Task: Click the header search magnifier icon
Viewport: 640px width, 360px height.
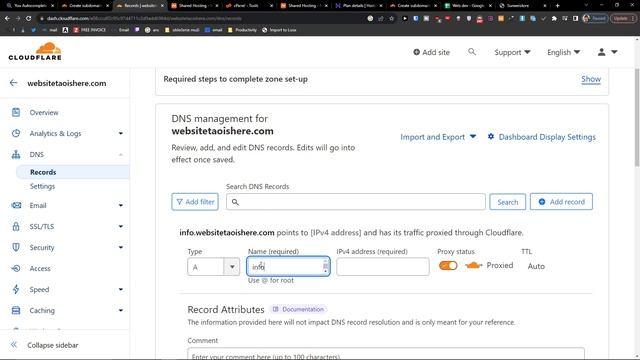Action: tap(472, 51)
